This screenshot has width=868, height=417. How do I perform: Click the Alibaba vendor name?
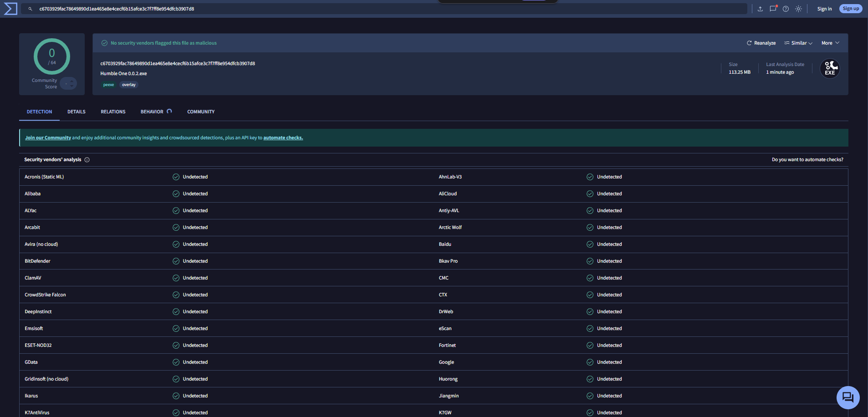tap(33, 194)
